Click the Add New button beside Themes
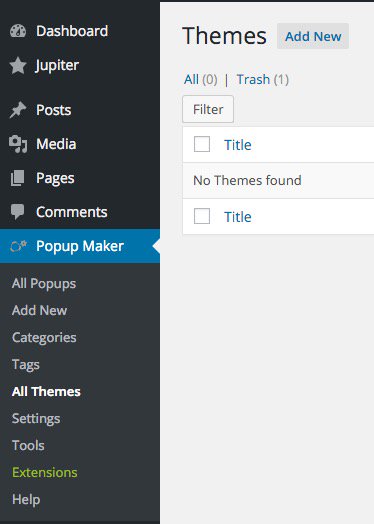The width and height of the screenshot is (374, 524). [313, 36]
